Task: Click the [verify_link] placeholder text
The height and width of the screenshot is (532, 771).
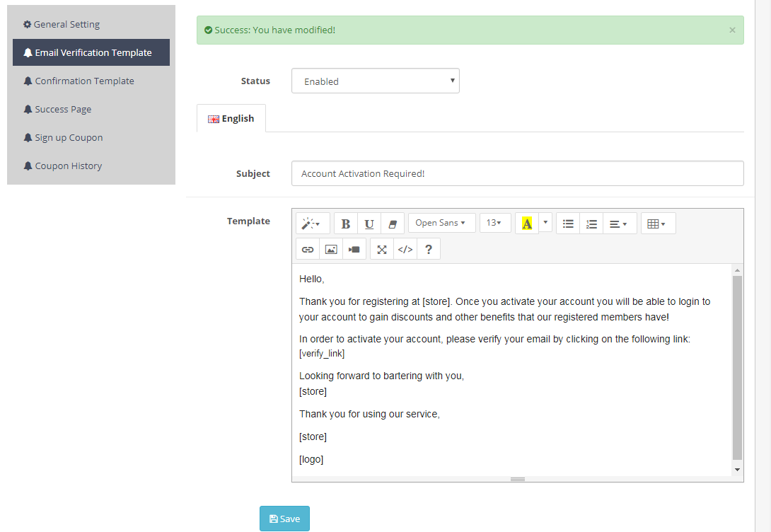Action: (322, 354)
